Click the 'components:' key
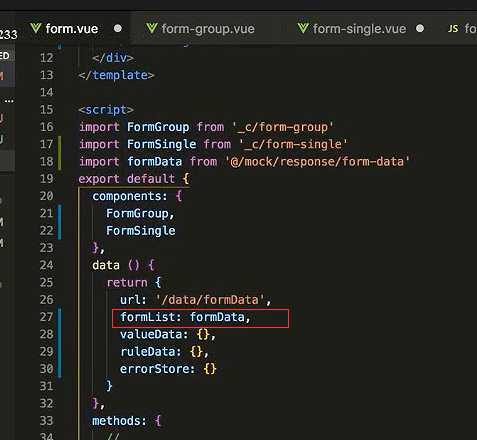The width and height of the screenshot is (477, 440). (x=130, y=196)
